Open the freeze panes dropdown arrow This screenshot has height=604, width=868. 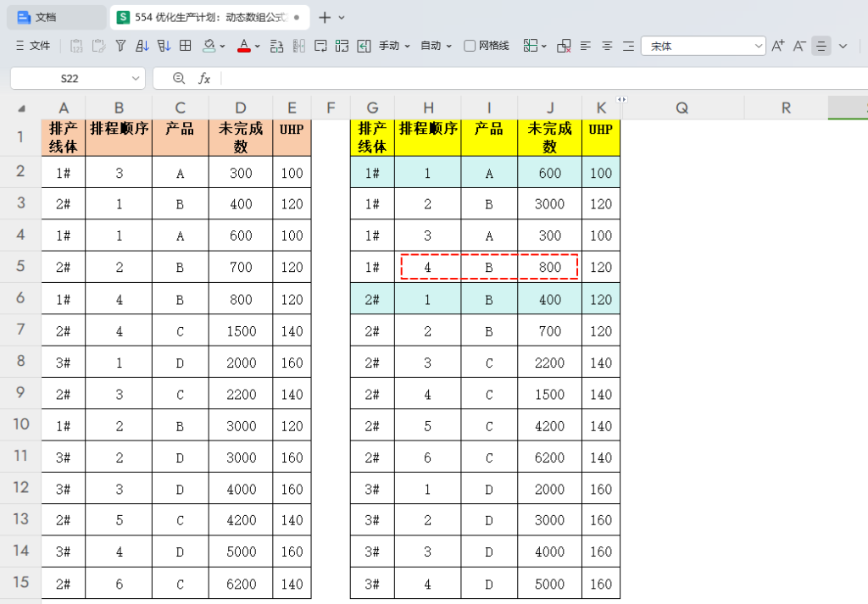coord(544,46)
